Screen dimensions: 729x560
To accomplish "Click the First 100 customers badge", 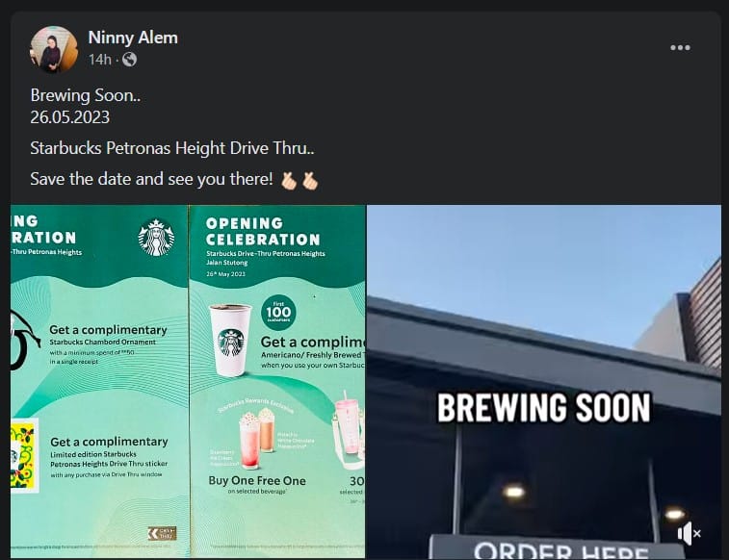I will pos(278,312).
